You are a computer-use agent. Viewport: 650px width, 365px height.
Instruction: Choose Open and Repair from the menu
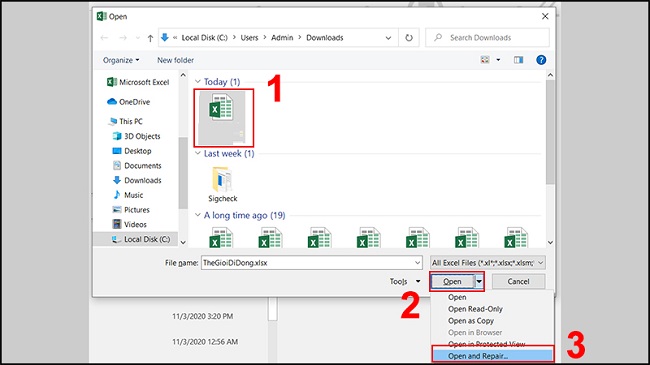click(x=492, y=356)
